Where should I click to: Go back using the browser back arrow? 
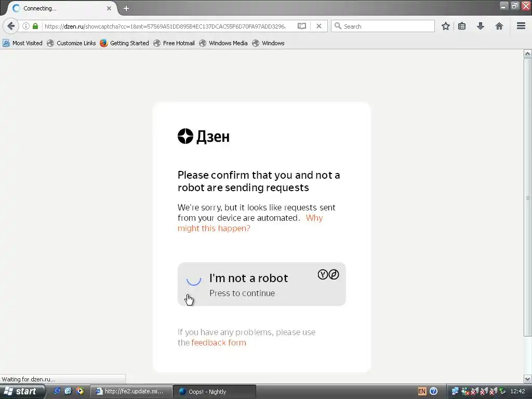[11, 26]
